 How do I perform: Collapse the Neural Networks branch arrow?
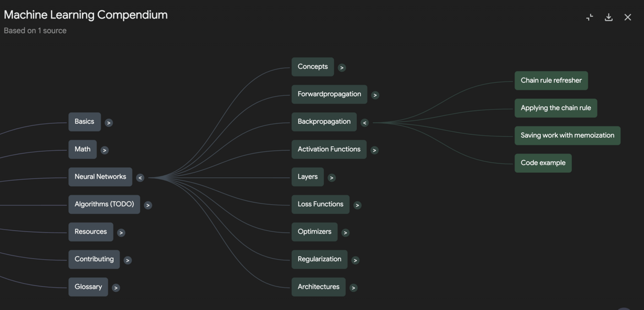pos(140,178)
